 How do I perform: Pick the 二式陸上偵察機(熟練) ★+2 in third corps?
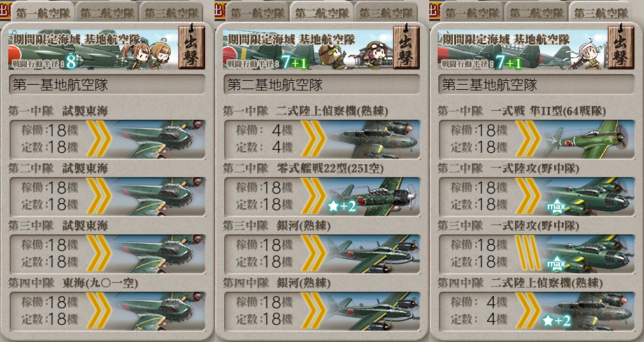coord(587,311)
